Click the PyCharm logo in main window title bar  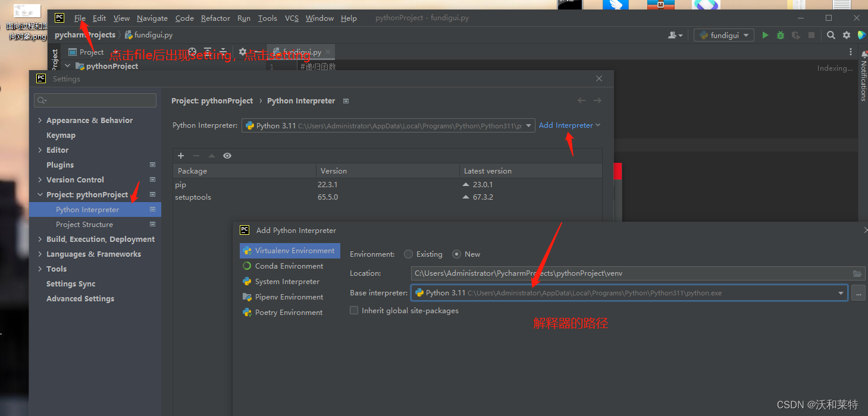(x=59, y=18)
